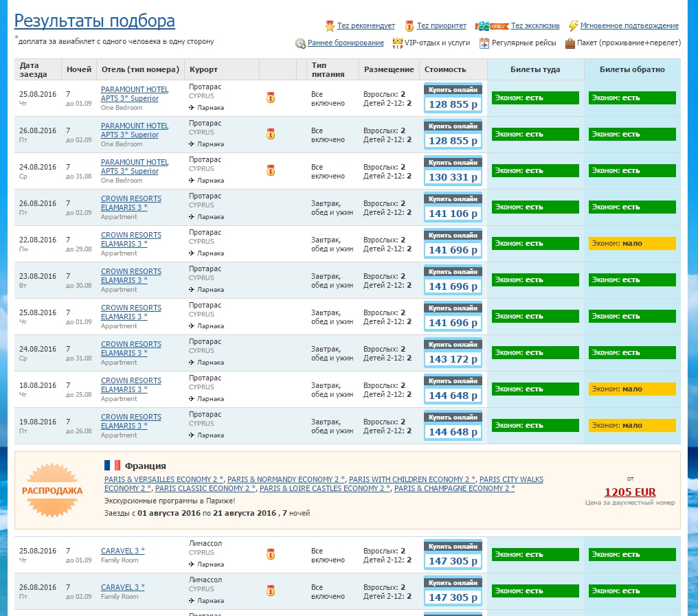
Task: Open the Раннее бронирование link
Action: coord(346,43)
